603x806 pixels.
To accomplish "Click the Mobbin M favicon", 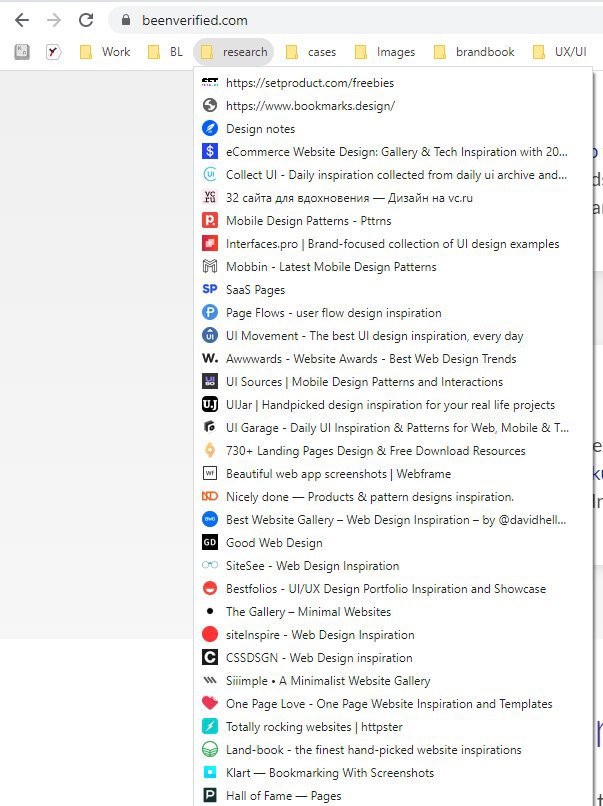I will (210, 267).
